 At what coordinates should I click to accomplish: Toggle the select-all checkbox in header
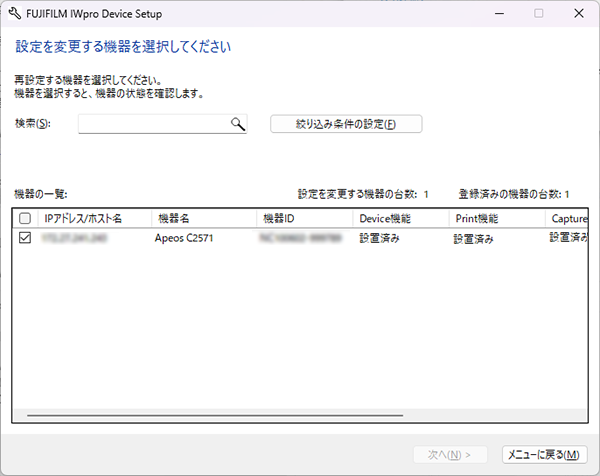pos(25,218)
